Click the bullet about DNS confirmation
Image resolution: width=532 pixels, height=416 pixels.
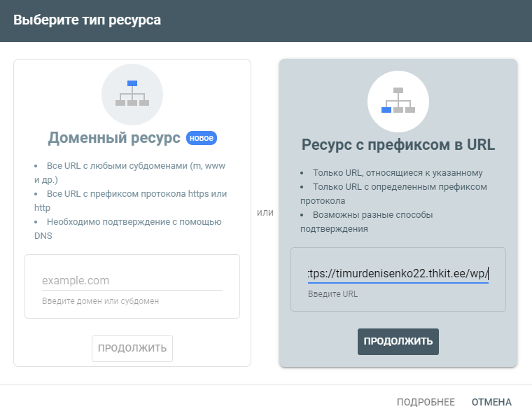tap(128, 229)
